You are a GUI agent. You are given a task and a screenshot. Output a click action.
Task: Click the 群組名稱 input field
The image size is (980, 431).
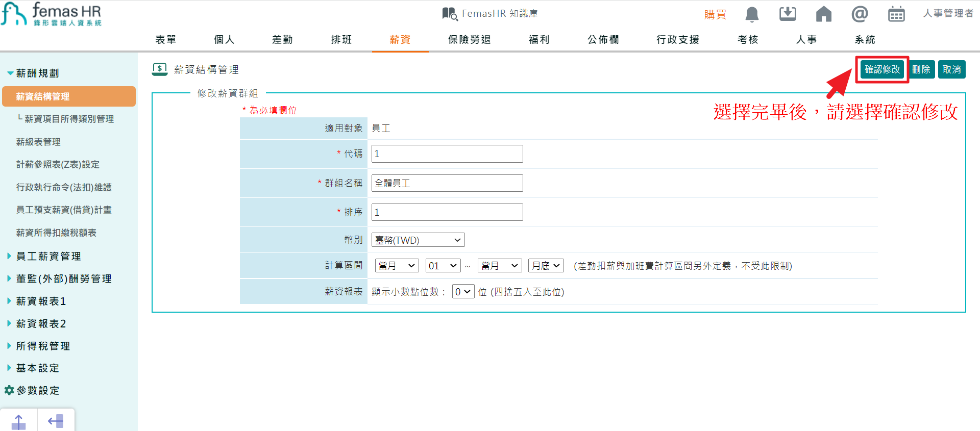pos(447,183)
